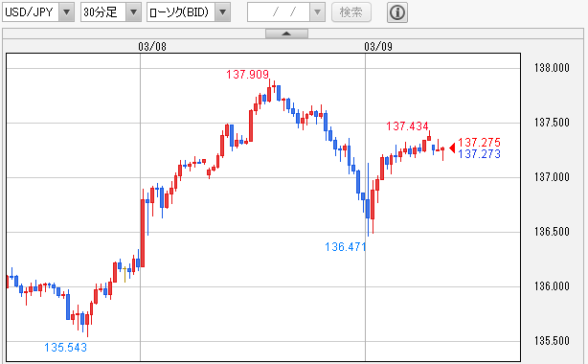
Task: Click the 137.909 high price label
Action: (x=247, y=75)
